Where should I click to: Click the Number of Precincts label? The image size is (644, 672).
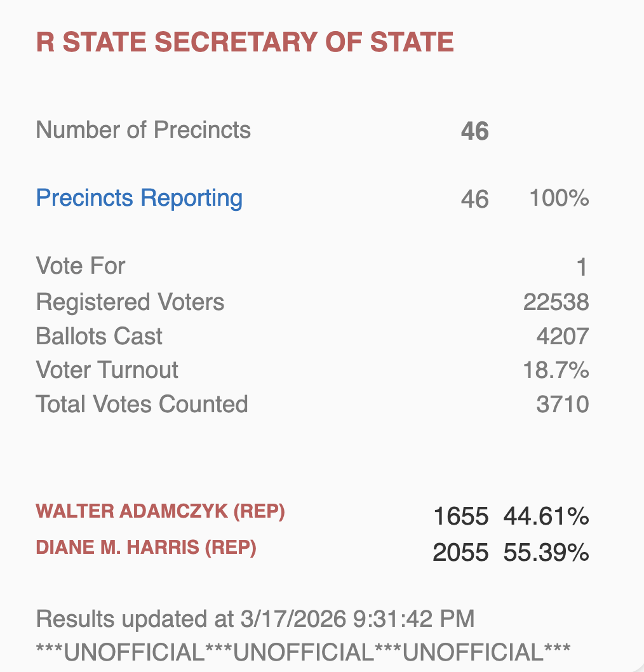point(143,130)
